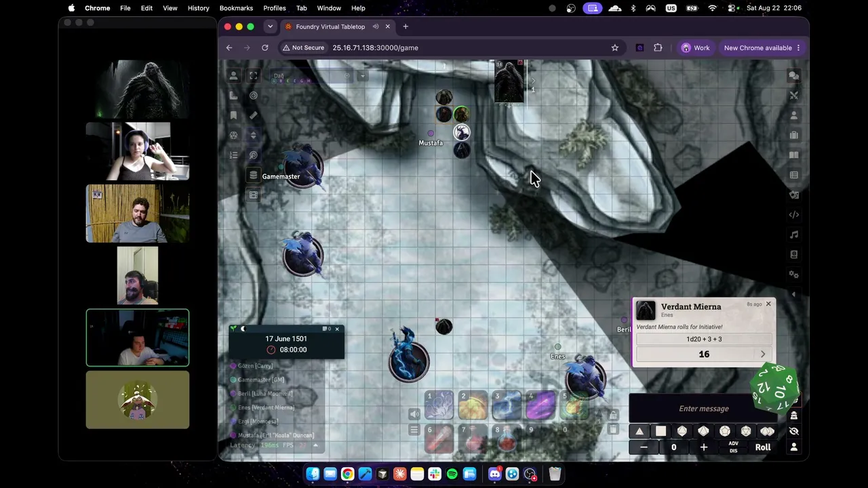Roll a d4 from the dice tray

pos(639,431)
